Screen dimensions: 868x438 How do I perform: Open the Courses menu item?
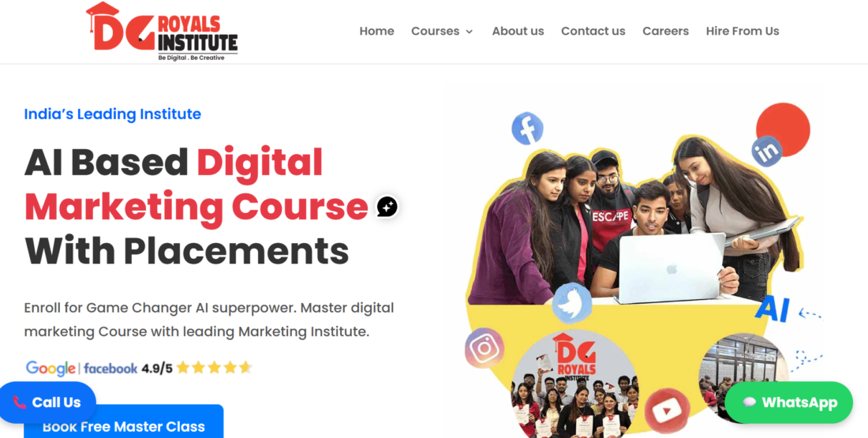[435, 31]
